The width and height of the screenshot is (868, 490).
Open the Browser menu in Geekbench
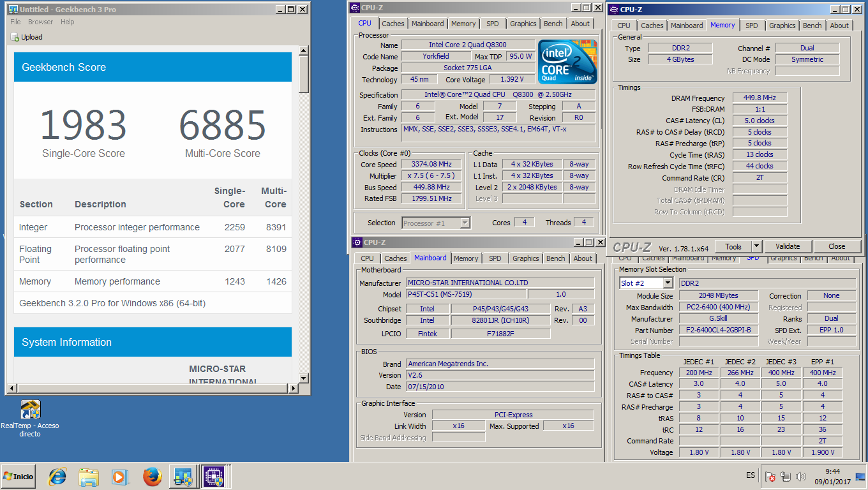[40, 22]
